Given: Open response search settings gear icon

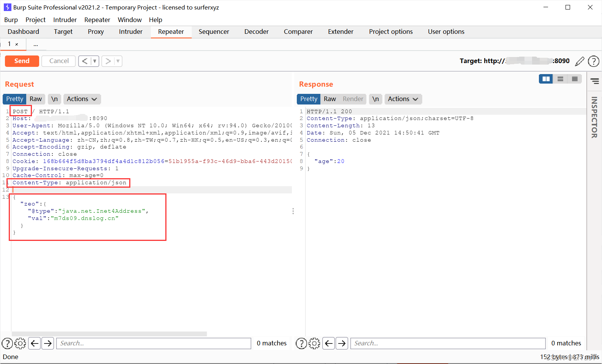Looking at the screenshot, I should coord(314,343).
